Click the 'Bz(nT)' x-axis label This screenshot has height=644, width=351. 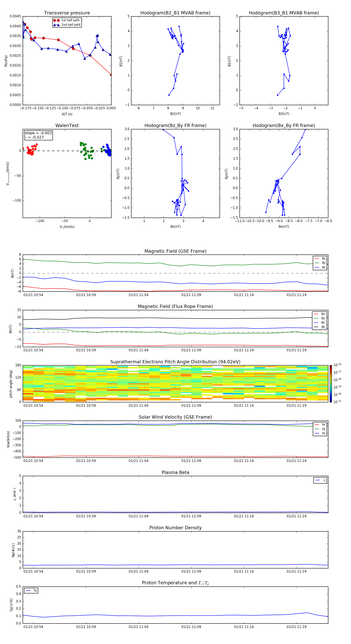[175, 227]
